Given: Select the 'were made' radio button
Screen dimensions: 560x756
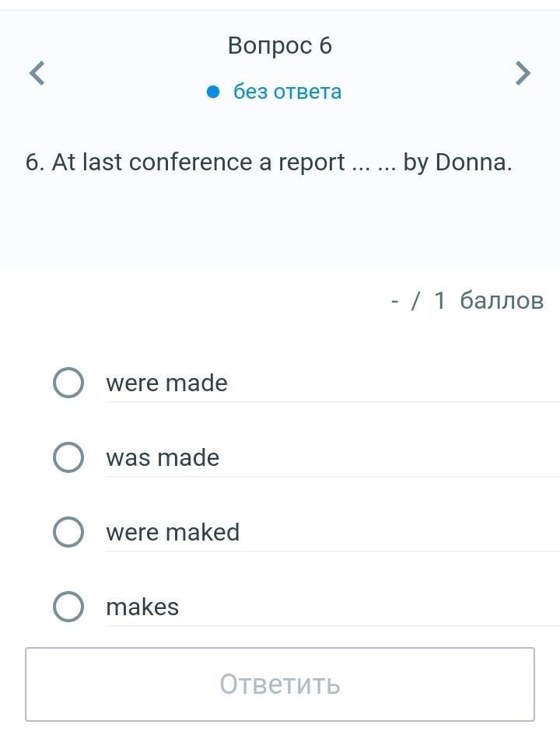Looking at the screenshot, I should [68, 383].
